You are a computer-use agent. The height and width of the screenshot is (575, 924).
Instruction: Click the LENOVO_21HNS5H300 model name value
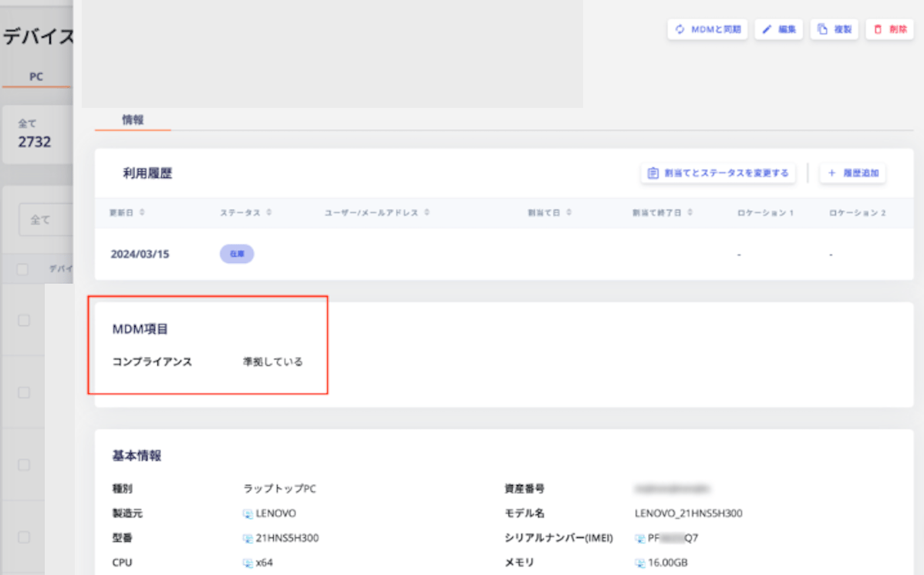[688, 513]
